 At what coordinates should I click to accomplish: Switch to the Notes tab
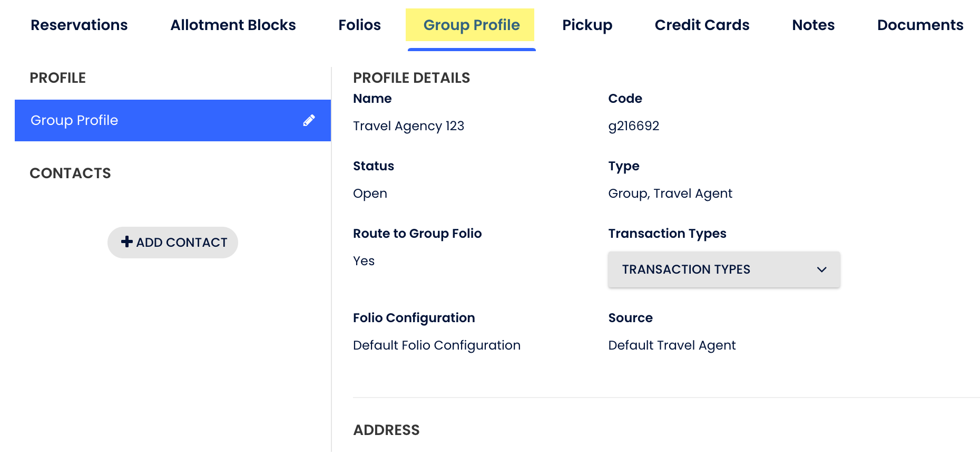813,25
